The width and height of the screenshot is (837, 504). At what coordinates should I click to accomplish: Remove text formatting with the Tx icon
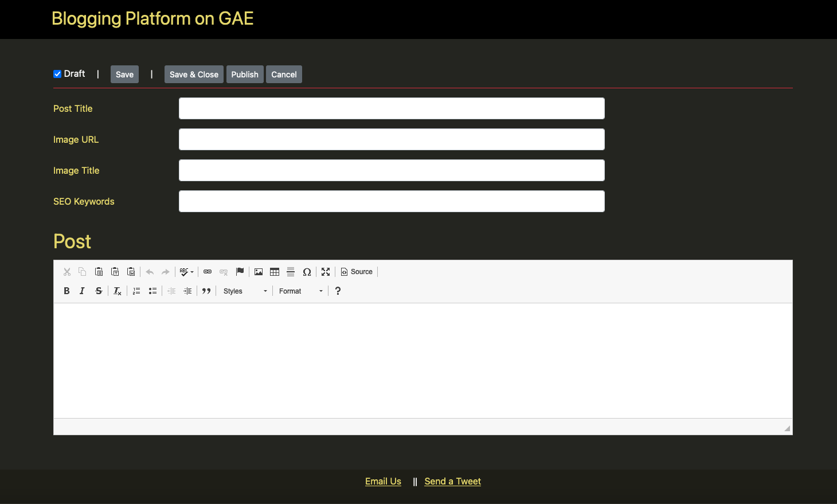tap(117, 291)
